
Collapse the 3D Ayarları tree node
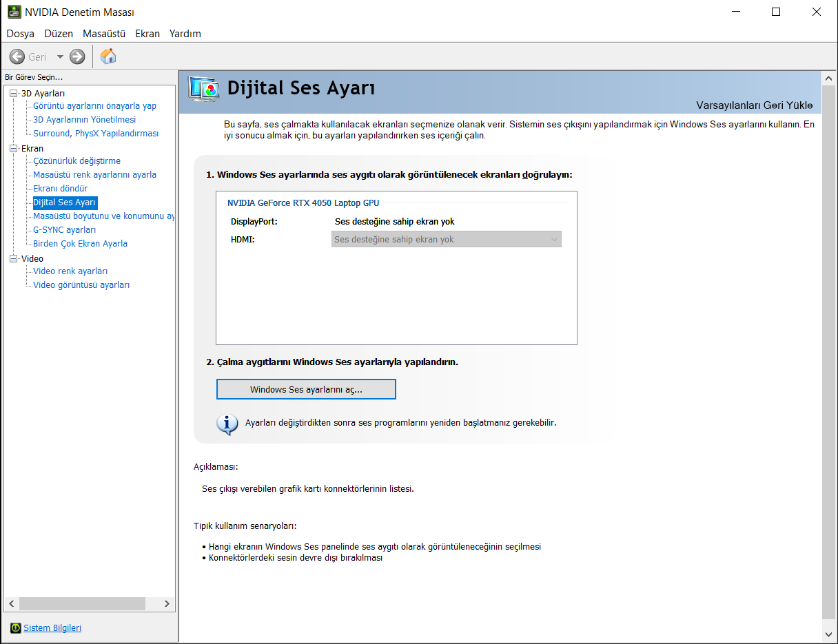pos(13,93)
